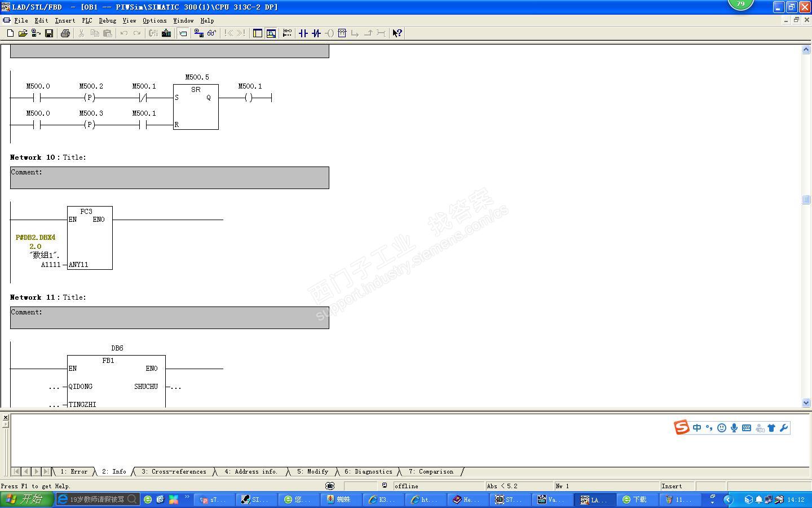Viewport: 812px width, 508px height.
Task: Toggle Sogou Chinese/English mode button
Action: pyautogui.click(x=697, y=428)
